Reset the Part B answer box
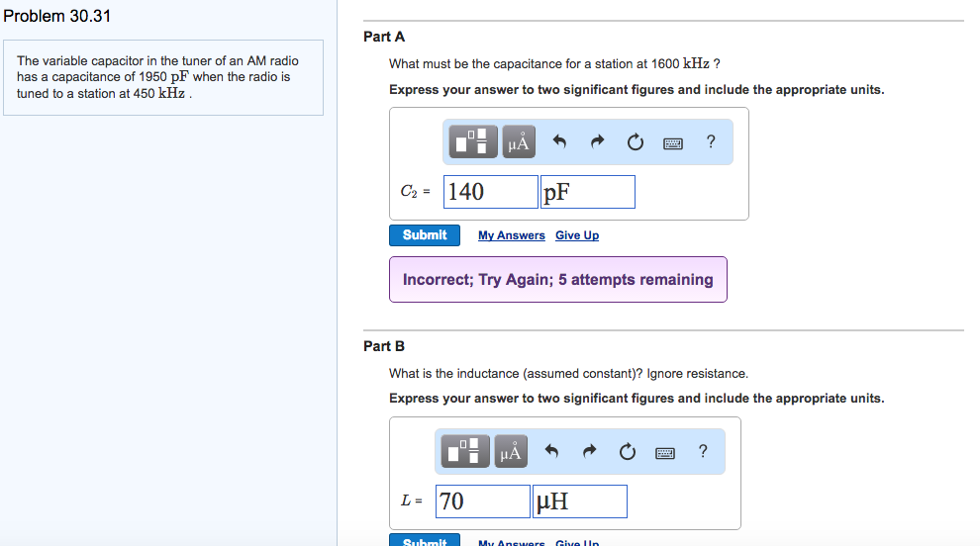The image size is (980, 546). pyautogui.click(x=627, y=452)
